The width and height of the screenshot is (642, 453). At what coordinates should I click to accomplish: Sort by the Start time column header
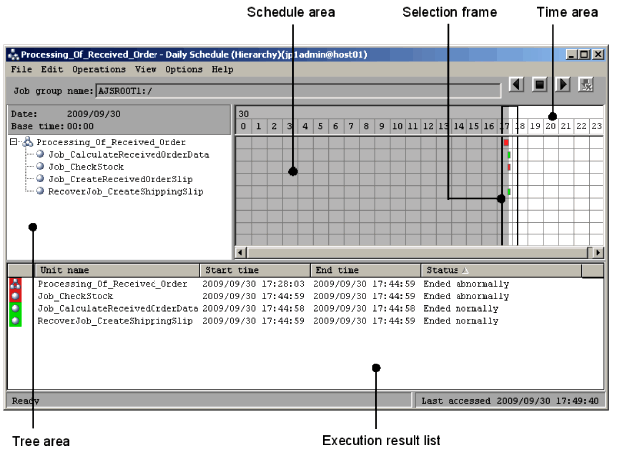coord(255,270)
